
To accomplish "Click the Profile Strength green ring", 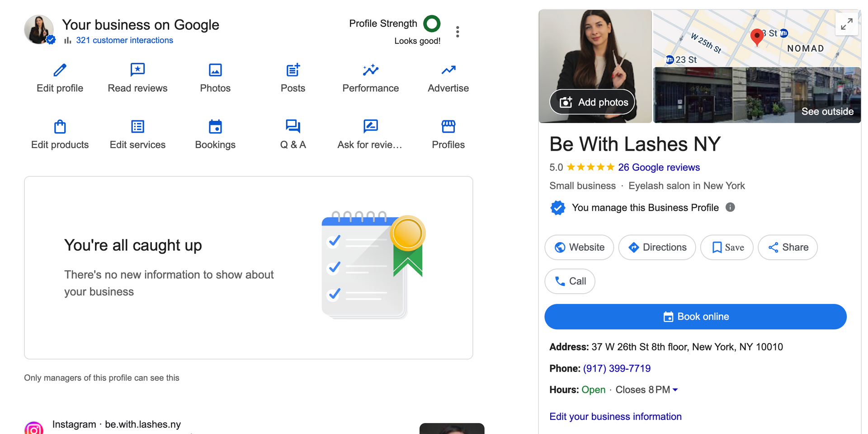I will pos(432,24).
